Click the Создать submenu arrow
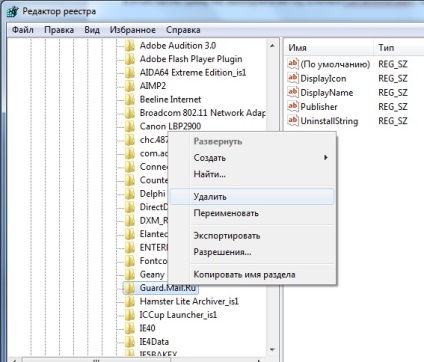 (x=326, y=157)
